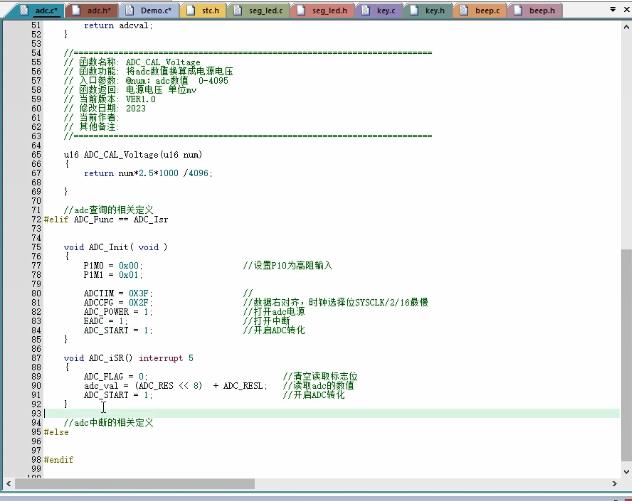Image resolution: width=632 pixels, height=501 pixels.
Task: Click 'void ADC_Init( void )' definition
Action: point(115,247)
